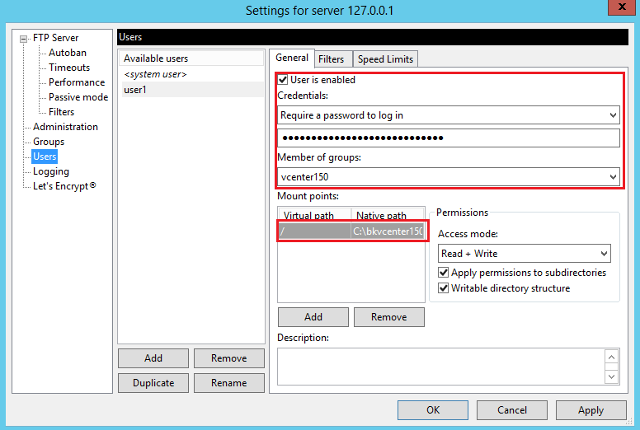The width and height of the screenshot is (640, 430).
Task: Switch to the Speed Limits tab
Action: (x=385, y=59)
